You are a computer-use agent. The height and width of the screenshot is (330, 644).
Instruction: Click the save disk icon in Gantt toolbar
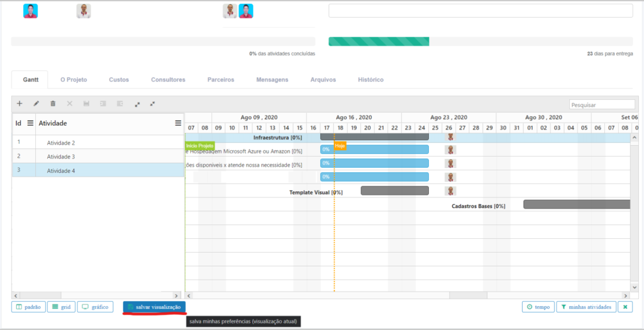(x=86, y=104)
